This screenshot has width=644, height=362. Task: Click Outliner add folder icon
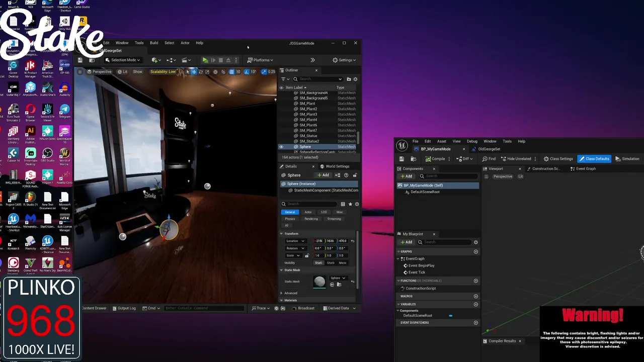pos(349,79)
